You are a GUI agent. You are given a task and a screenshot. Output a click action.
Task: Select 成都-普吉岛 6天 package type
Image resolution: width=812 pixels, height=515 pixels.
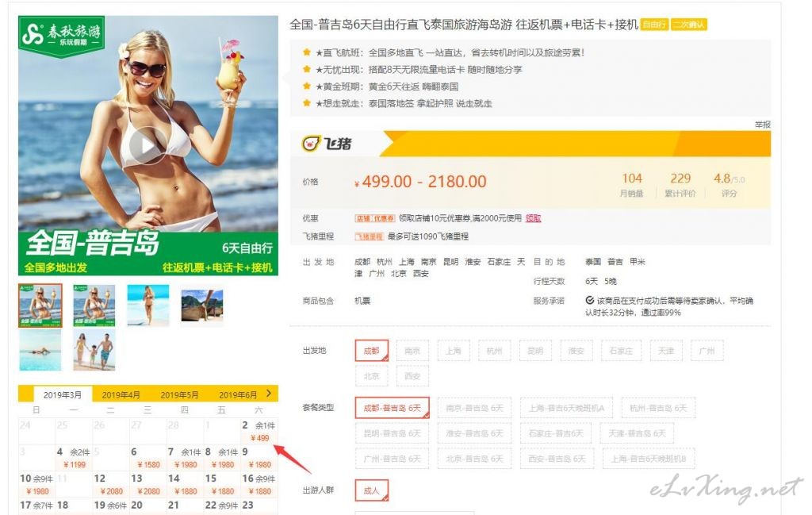[392, 408]
